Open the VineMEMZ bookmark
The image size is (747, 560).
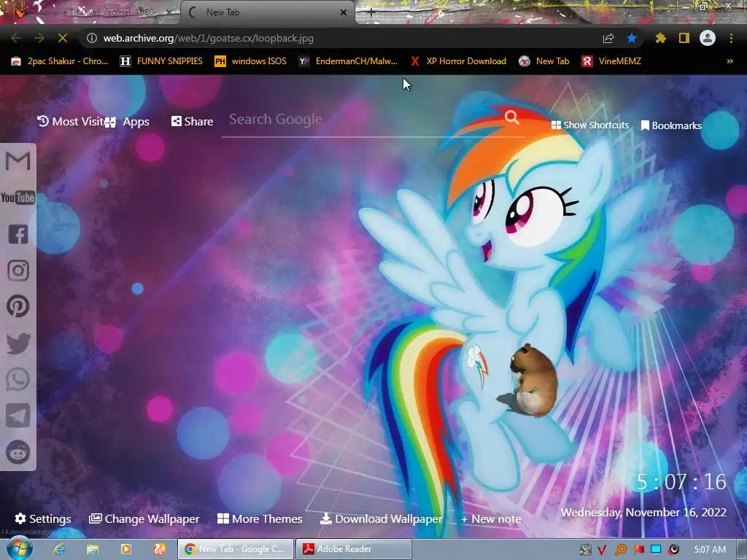pyautogui.click(x=611, y=61)
